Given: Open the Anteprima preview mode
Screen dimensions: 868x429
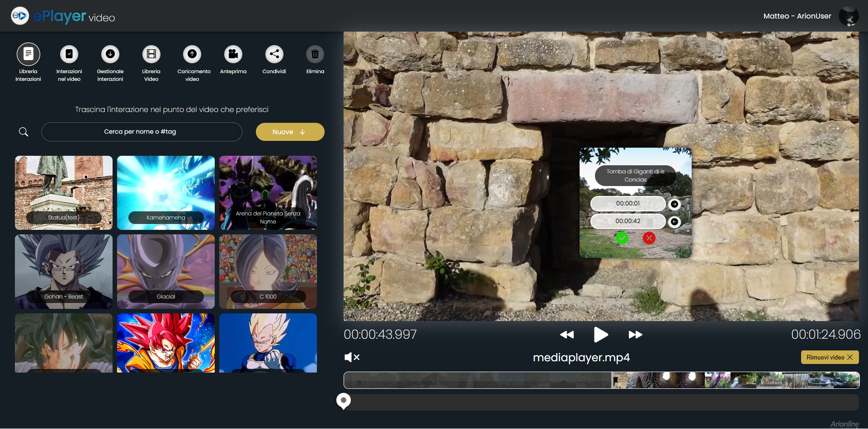Looking at the screenshot, I should point(233,53).
